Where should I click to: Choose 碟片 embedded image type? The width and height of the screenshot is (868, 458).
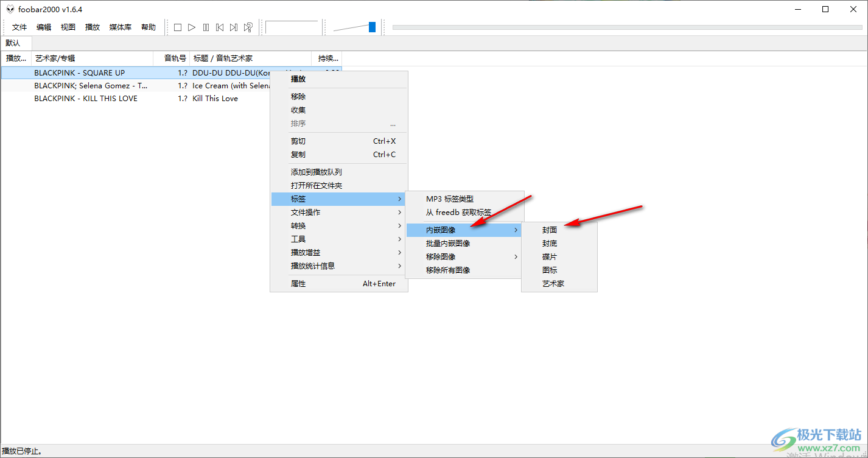[559, 257]
